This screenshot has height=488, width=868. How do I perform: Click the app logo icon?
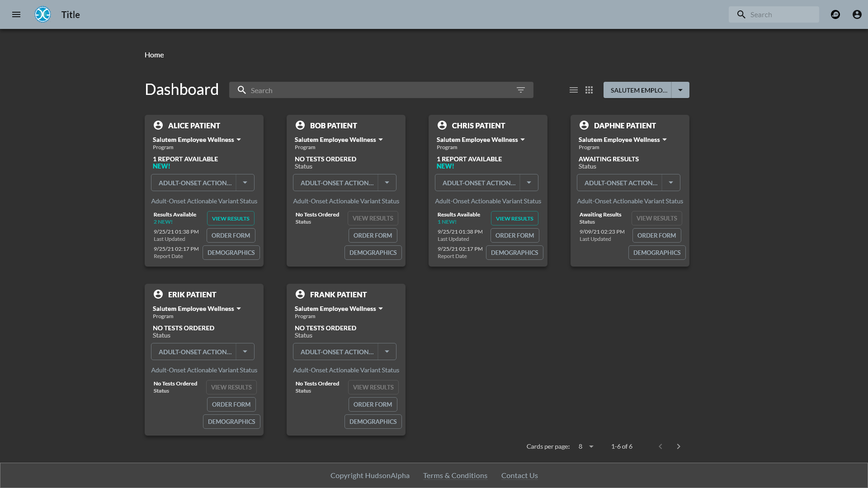point(43,14)
